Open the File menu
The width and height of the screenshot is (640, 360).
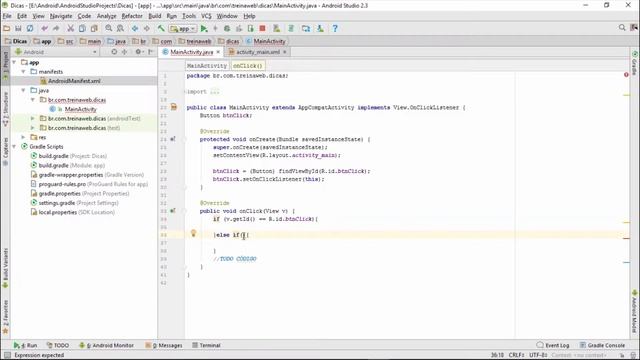coord(7,16)
